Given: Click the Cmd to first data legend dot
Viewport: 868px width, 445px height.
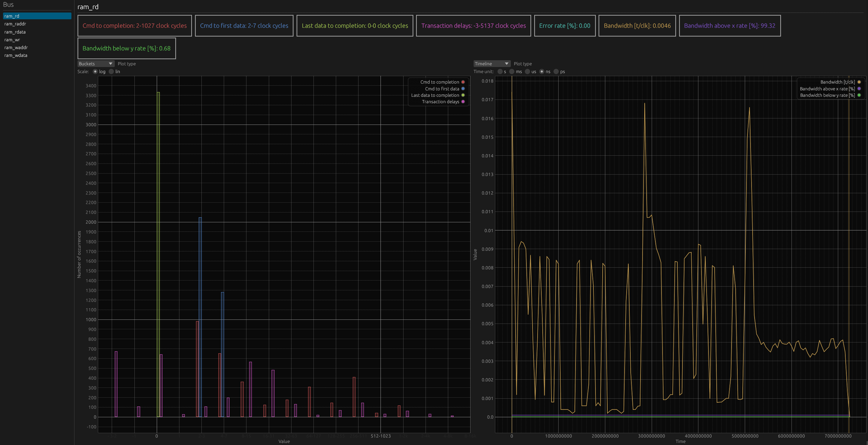Looking at the screenshot, I should pyautogui.click(x=463, y=89).
